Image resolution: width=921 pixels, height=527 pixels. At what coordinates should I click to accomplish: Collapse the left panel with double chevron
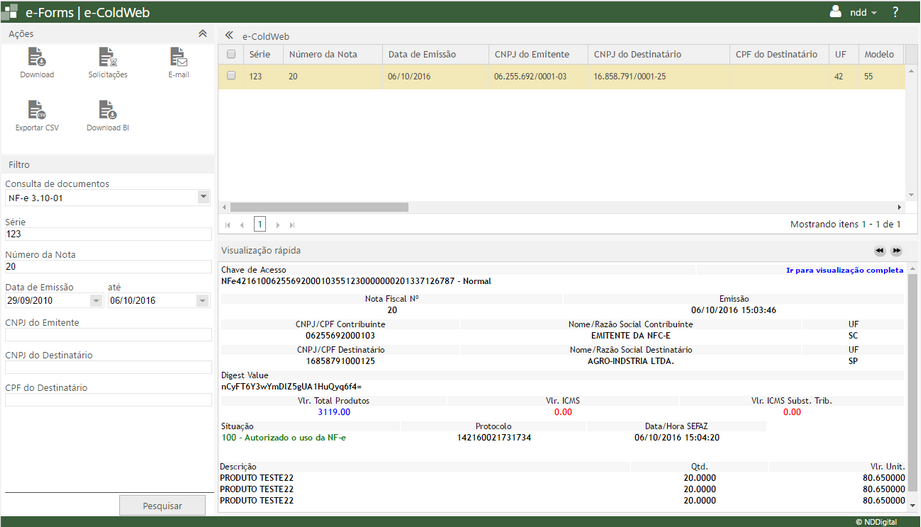229,34
